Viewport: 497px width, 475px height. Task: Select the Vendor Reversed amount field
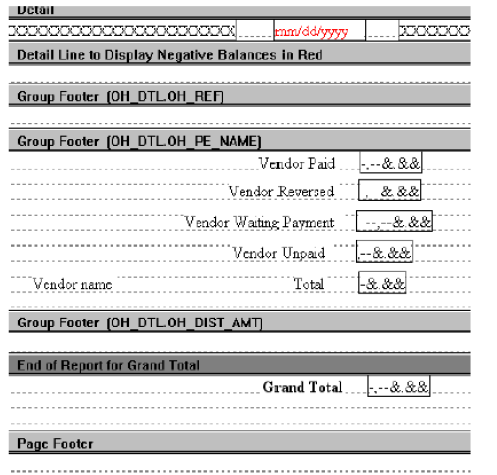pyautogui.click(x=389, y=190)
